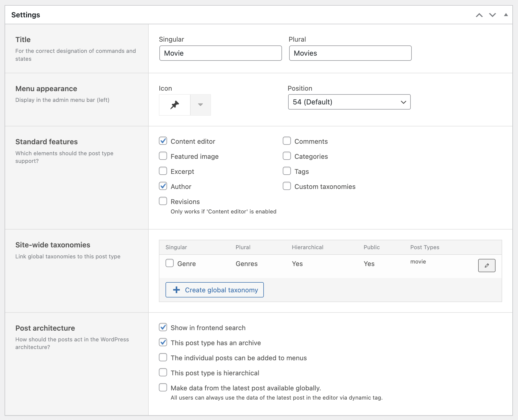Click the Singular title field containing Movie

[x=220, y=53]
